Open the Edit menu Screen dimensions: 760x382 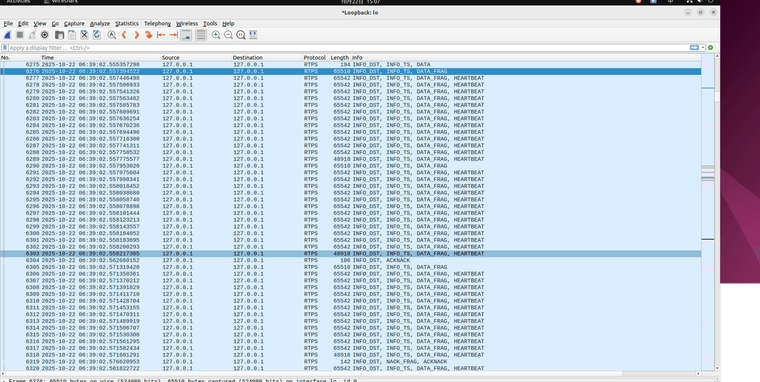[23, 23]
